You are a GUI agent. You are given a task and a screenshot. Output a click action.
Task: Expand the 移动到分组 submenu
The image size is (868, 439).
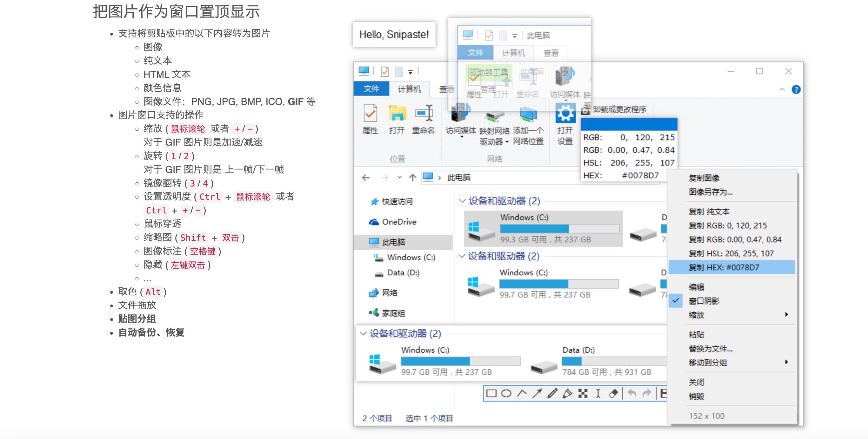[732, 363]
